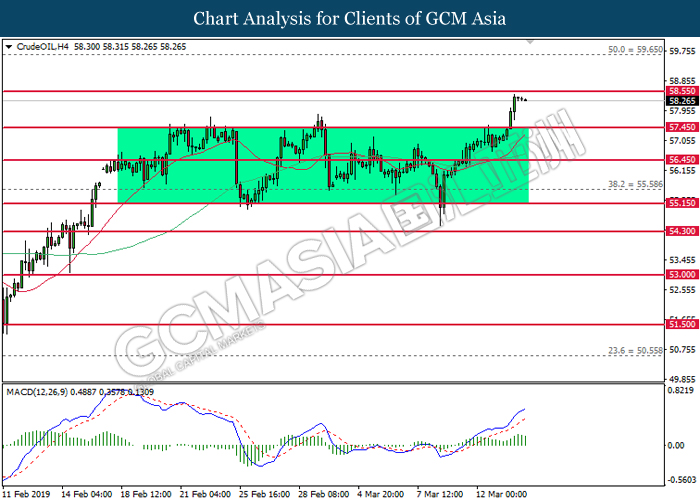Select the CrudeOIL.H4 symbol label
Screen dimensions: 700x500
click(x=42, y=47)
